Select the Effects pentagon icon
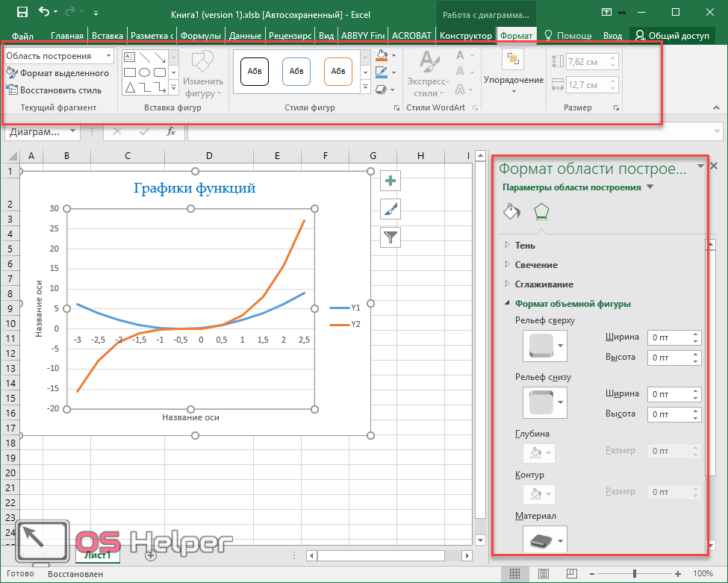The height and width of the screenshot is (583, 728). (x=541, y=212)
